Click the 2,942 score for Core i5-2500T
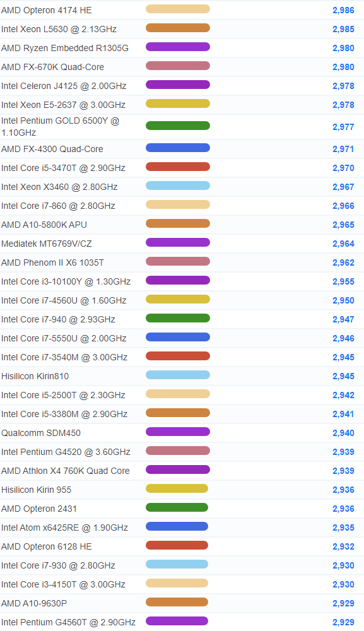 point(343,395)
